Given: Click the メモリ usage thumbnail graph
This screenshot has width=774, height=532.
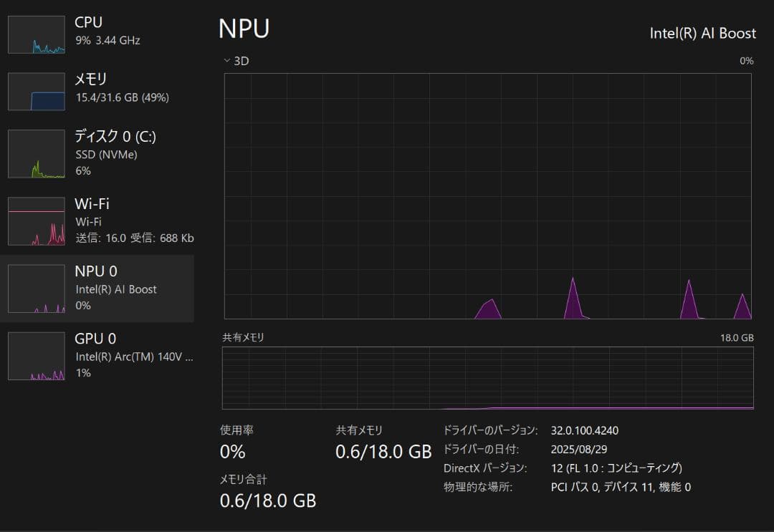Looking at the screenshot, I should pos(37,92).
